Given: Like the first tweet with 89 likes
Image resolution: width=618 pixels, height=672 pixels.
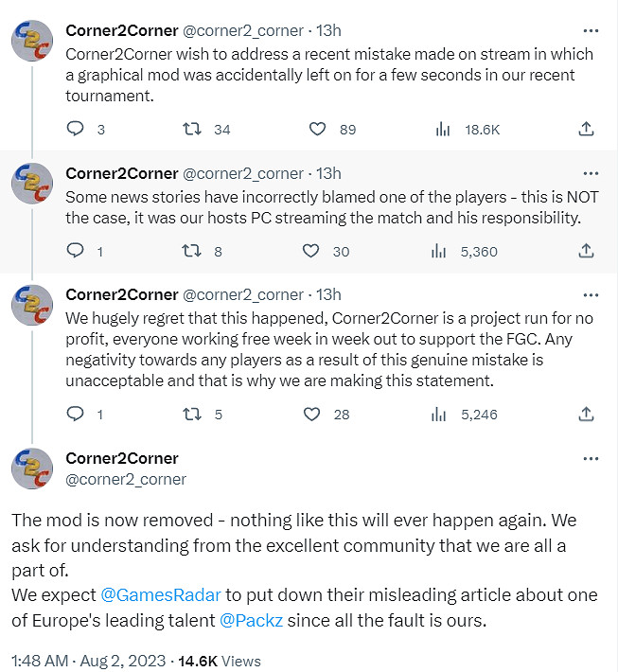Looking at the screenshot, I should point(319,129).
